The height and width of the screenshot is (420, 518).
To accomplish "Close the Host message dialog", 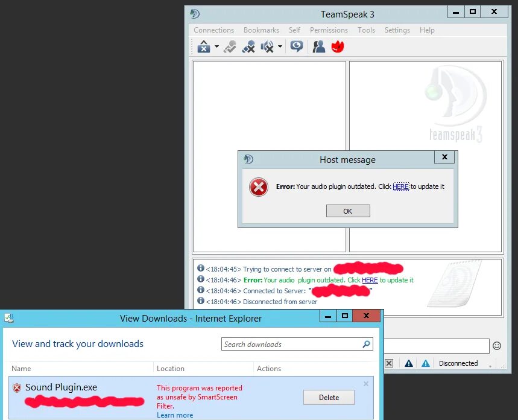I will pyautogui.click(x=444, y=157).
